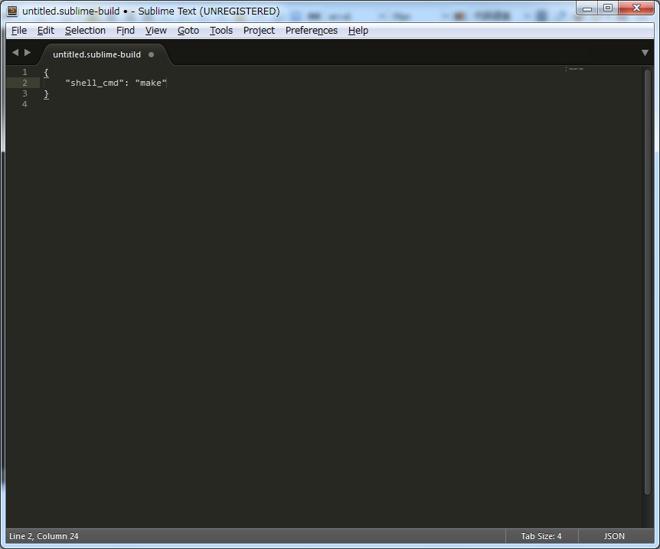660x549 pixels.
Task: Minimize the Sublime Text window
Action: click(x=587, y=8)
